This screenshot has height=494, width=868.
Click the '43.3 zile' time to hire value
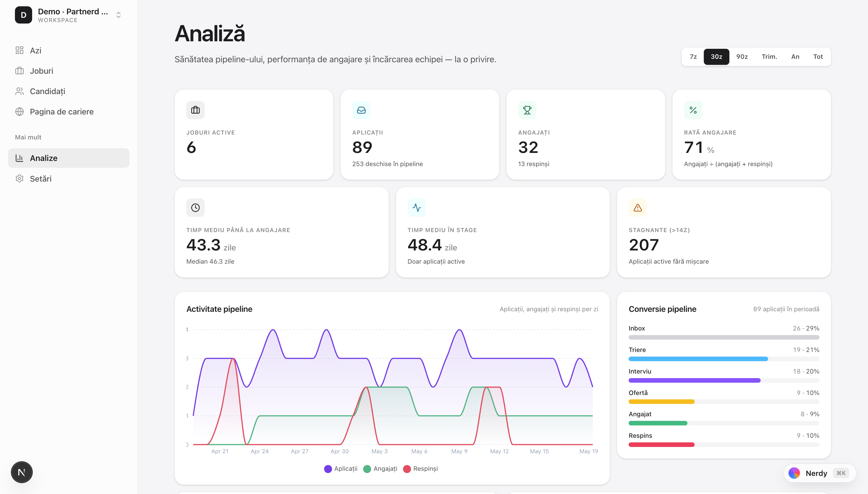211,245
